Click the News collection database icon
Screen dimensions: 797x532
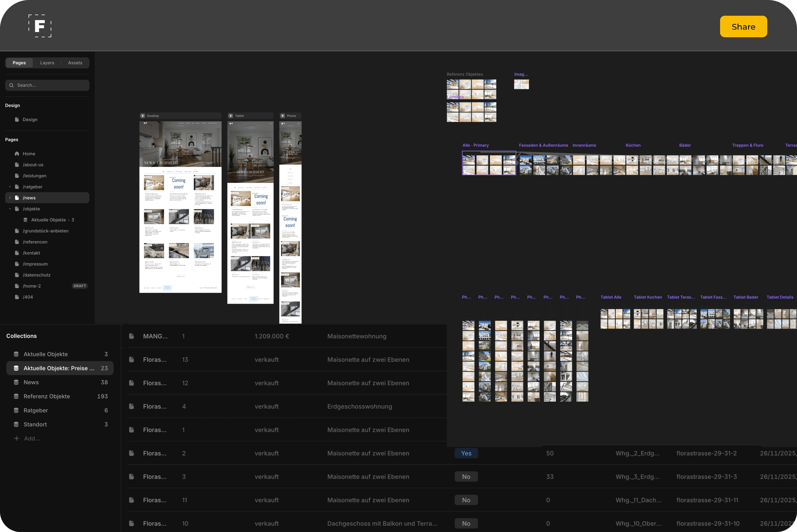(16, 382)
